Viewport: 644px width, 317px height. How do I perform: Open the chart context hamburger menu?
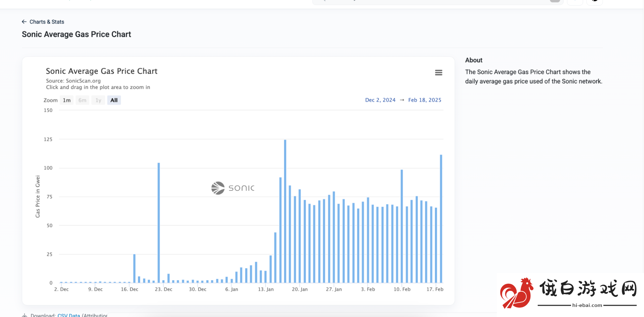click(438, 73)
